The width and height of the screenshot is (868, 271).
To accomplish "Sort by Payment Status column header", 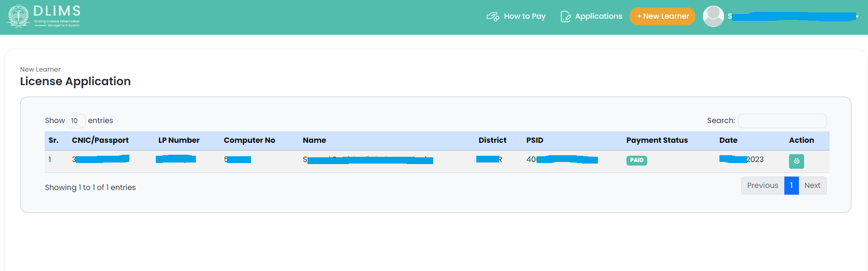I will [657, 140].
